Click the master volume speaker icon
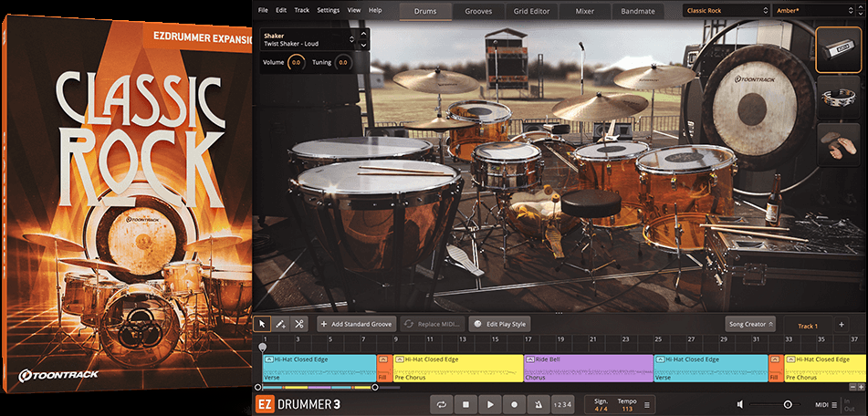Viewport: 868px width, 416px height. (741, 405)
